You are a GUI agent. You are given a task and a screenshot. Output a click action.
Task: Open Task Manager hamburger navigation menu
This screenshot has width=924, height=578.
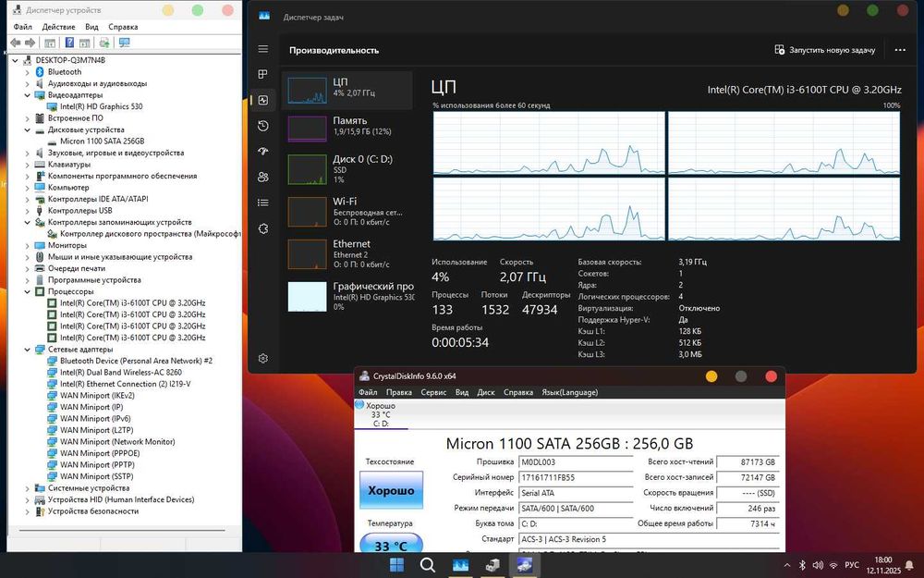tap(262, 49)
